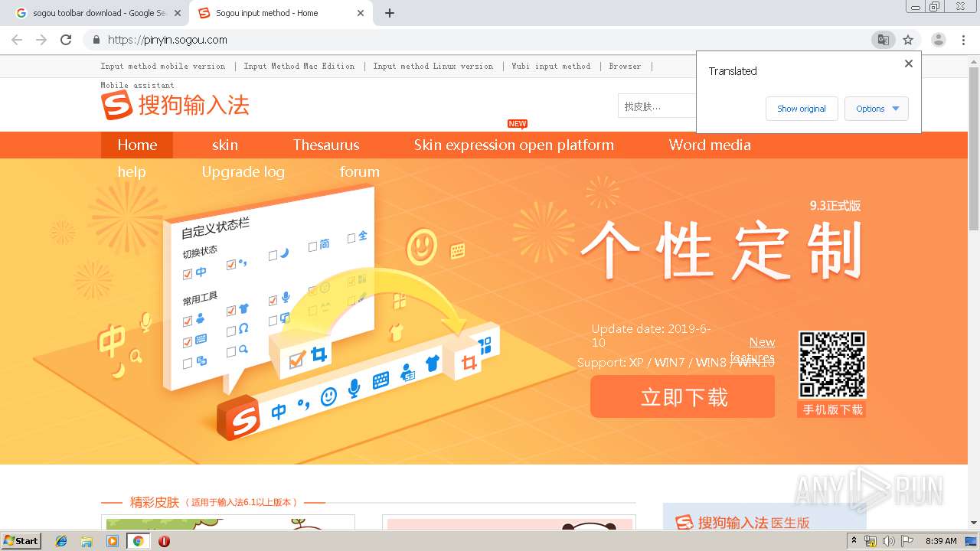Click Wubi input method link
Viewport: 980px width, 551px height.
point(551,66)
